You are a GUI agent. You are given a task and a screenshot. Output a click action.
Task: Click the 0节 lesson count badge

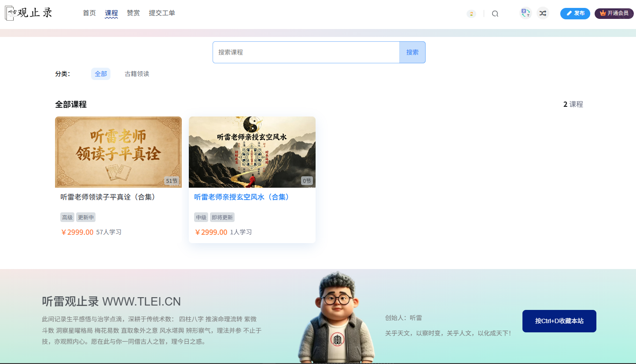click(x=307, y=181)
